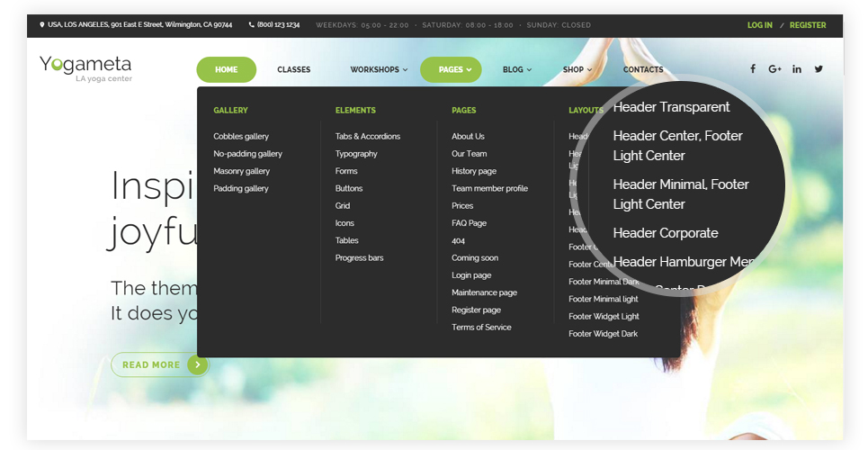Select Header Minimal, Footer Light Center layout

681,194
